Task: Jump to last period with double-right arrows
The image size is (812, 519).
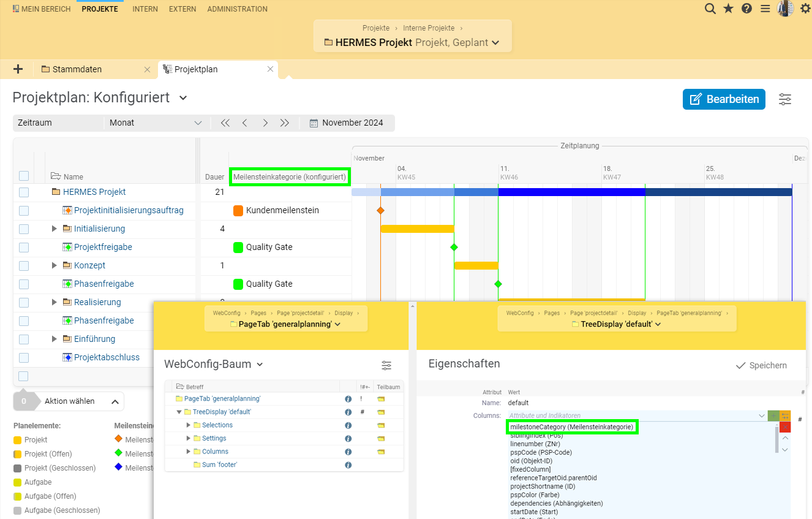Action: click(x=285, y=123)
